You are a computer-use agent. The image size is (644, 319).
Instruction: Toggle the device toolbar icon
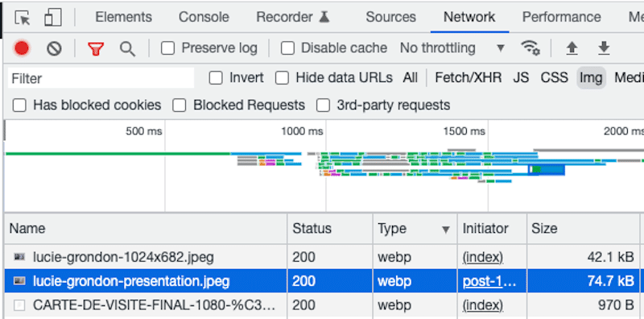52,17
